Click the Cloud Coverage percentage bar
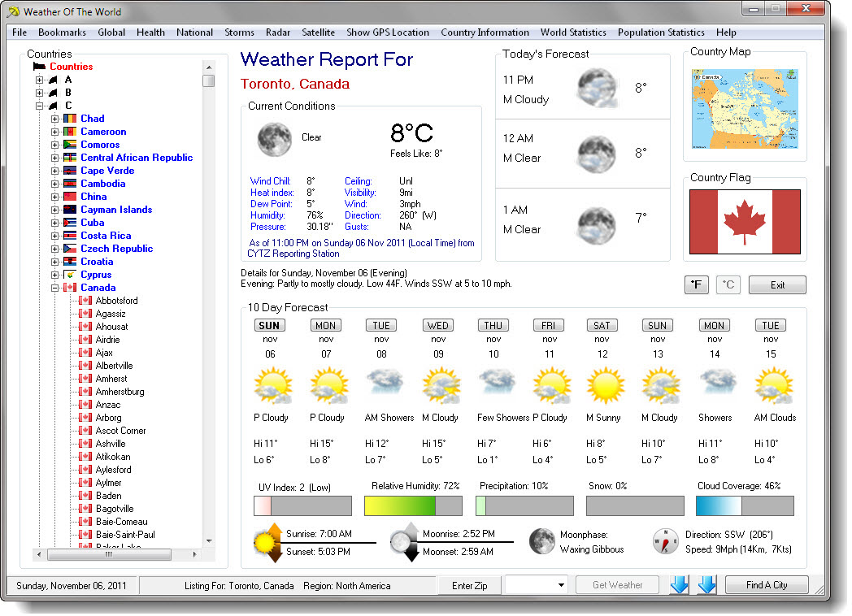This screenshot has width=852, height=616. [x=744, y=505]
